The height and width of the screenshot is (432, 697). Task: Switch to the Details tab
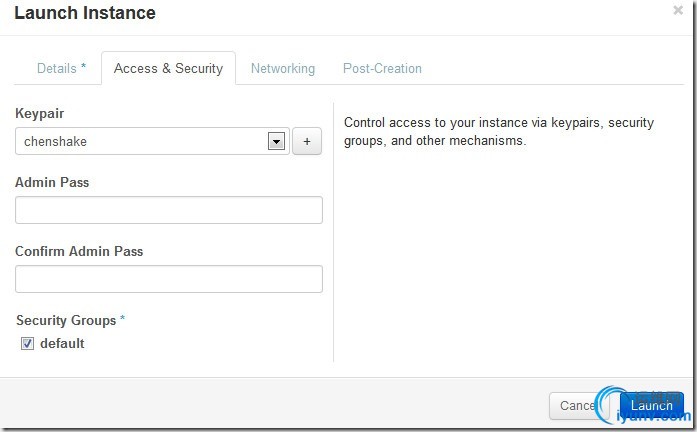tap(61, 69)
